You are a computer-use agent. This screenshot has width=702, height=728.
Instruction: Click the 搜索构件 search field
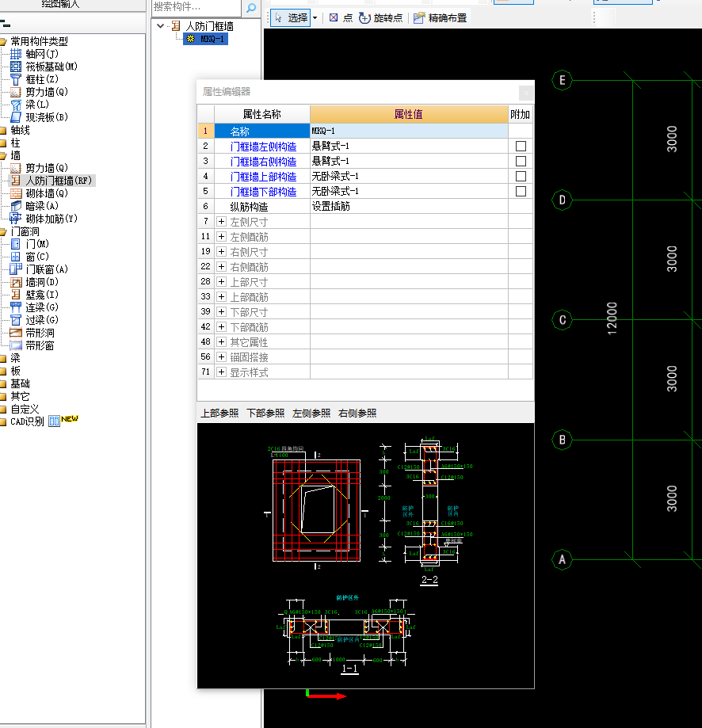[x=196, y=7]
